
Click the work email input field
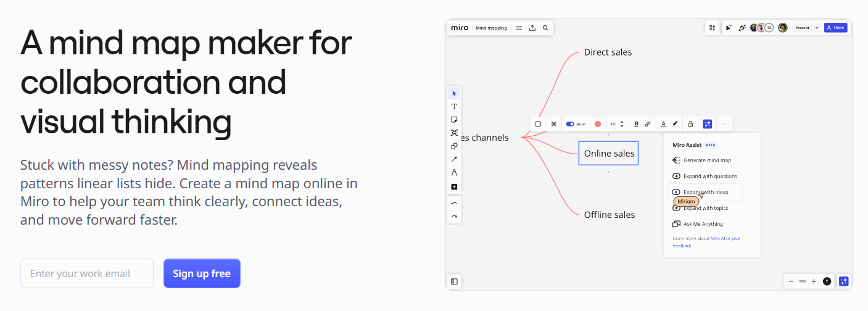(x=87, y=273)
